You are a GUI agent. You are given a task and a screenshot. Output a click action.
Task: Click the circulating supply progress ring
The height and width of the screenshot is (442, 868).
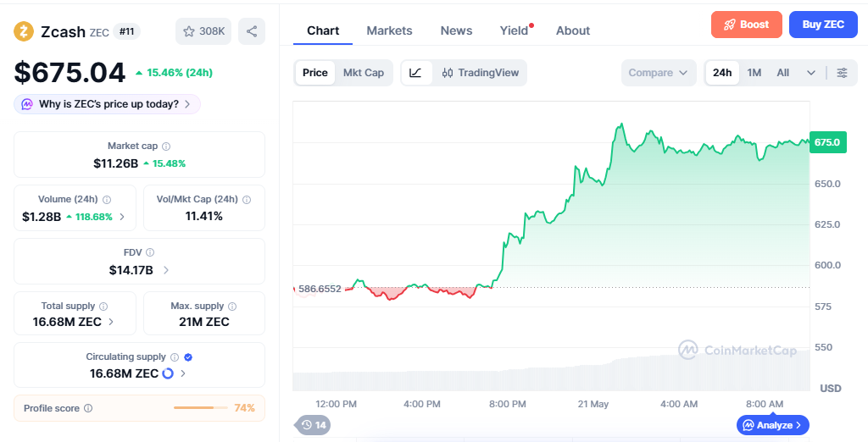click(x=167, y=373)
